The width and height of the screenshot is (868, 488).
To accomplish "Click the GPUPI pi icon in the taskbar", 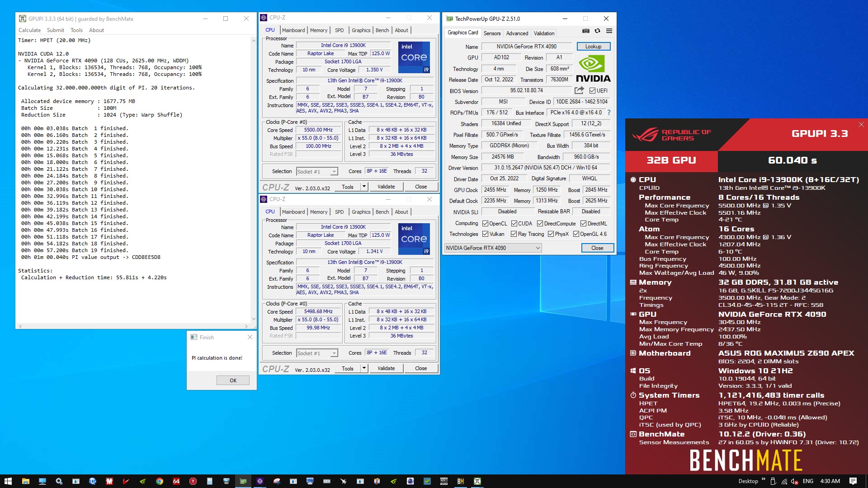I will tap(477, 481).
